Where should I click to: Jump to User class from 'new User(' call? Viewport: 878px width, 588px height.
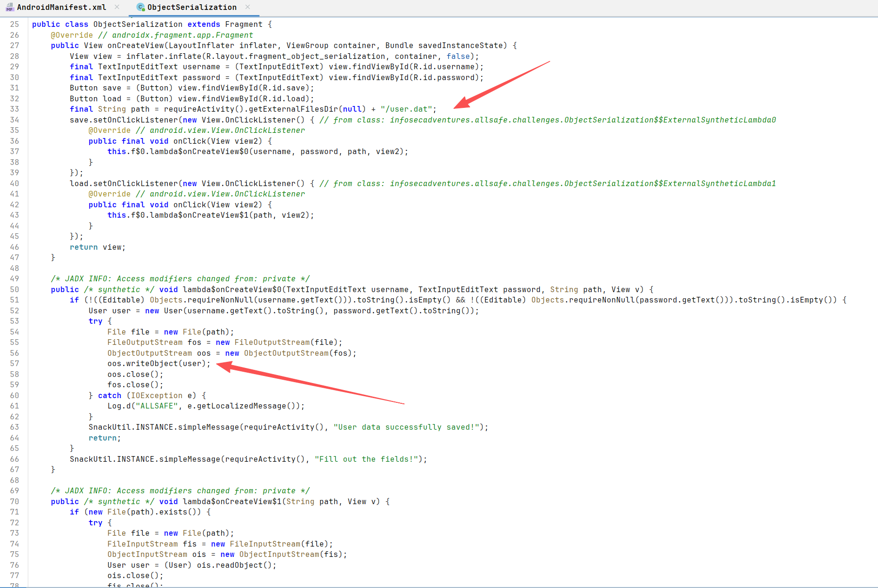173,311
